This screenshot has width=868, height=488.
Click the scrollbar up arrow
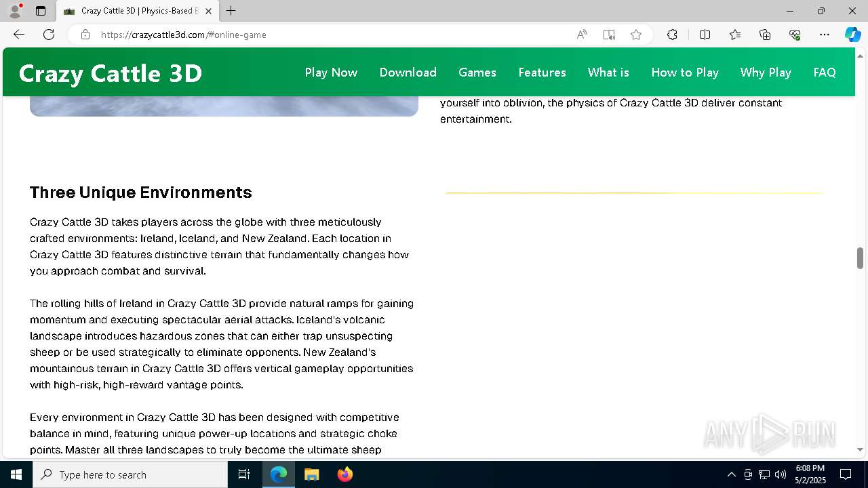point(860,55)
